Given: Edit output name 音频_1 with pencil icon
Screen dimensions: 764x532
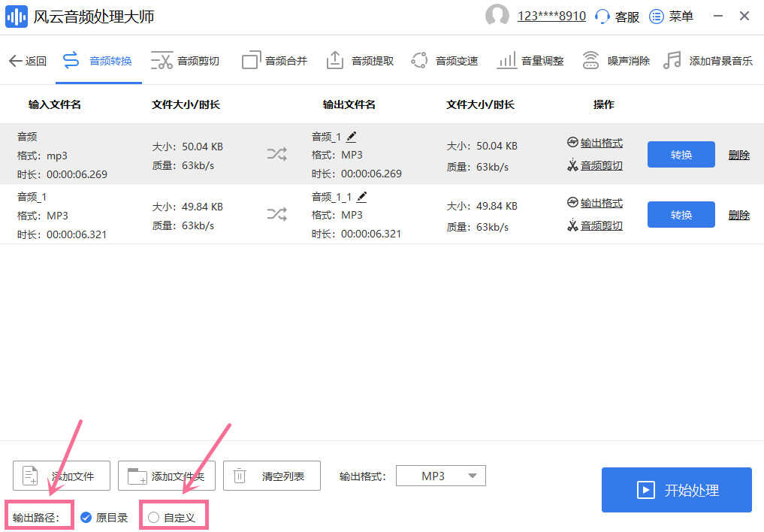Looking at the screenshot, I should pos(351,137).
